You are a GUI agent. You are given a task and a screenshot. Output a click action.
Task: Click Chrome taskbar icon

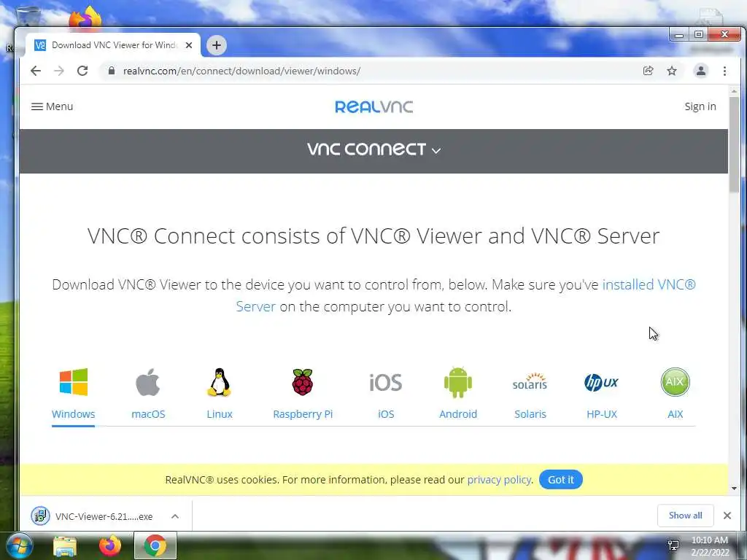point(155,545)
